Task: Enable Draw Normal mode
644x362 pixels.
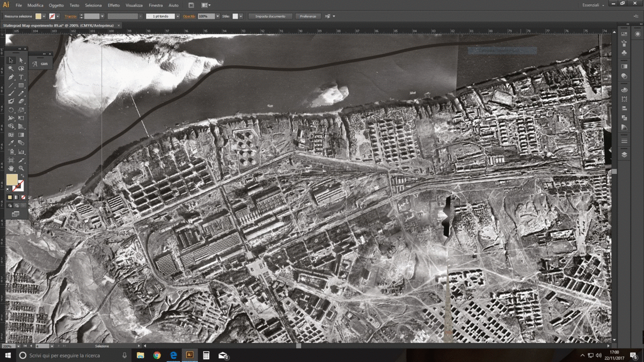Action: point(9,205)
